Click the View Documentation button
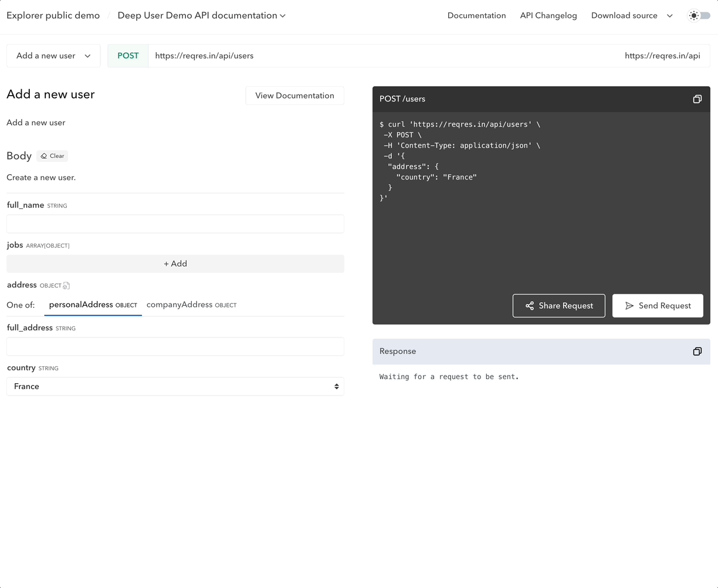This screenshot has height=588, width=718. [294, 96]
